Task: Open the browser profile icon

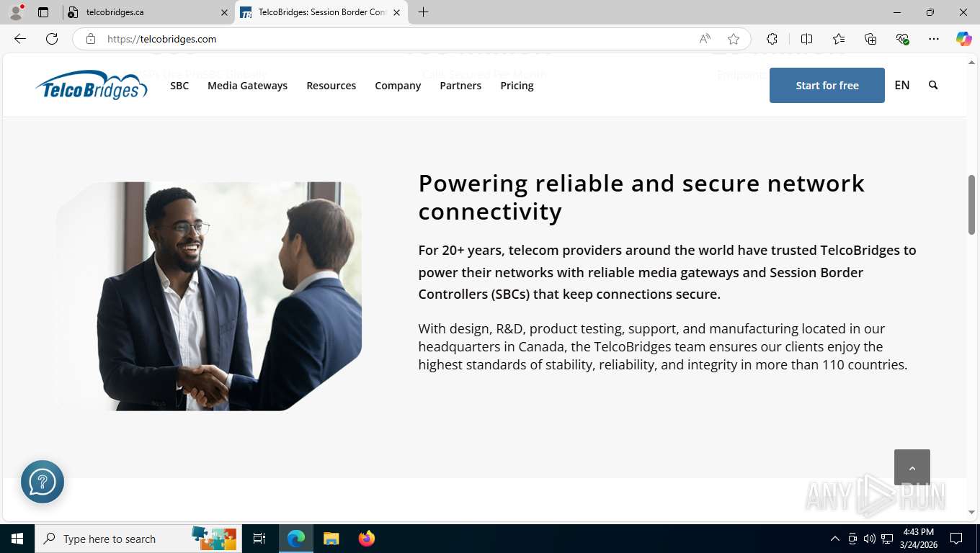Action: 16,12
